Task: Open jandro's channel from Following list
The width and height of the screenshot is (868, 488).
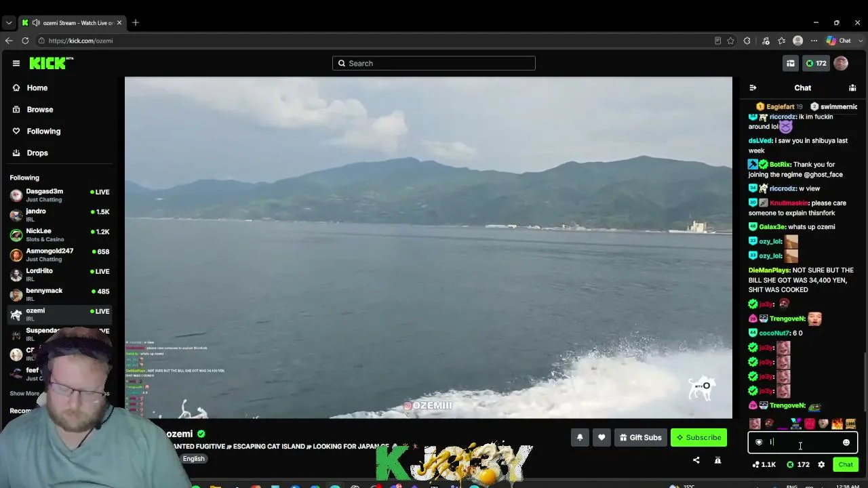Action: point(60,215)
